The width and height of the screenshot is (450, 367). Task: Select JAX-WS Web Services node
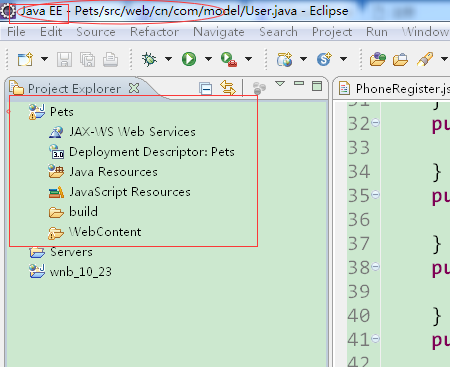pos(132,132)
